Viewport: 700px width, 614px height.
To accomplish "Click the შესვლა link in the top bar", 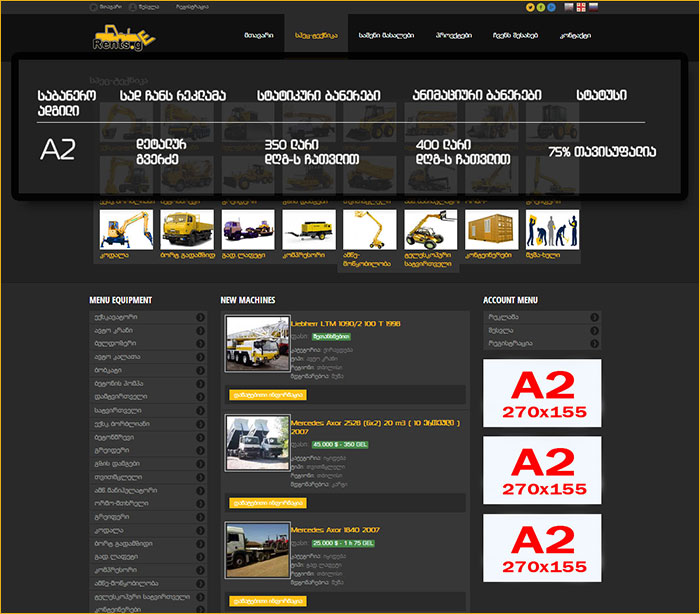I will pyautogui.click(x=149, y=7).
